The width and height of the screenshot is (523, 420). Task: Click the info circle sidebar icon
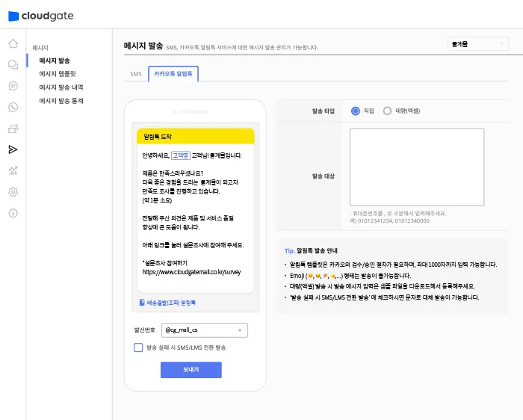(13, 213)
